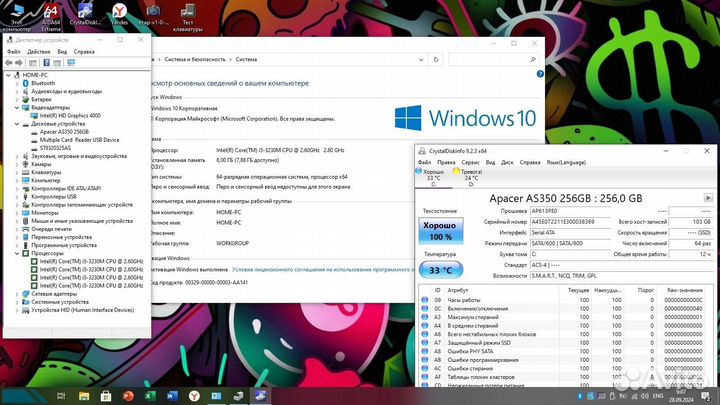Image resolution: width=720 pixels, height=405 pixels.
Task: Click the show console tree icon in Device Manager
Action: [33, 63]
